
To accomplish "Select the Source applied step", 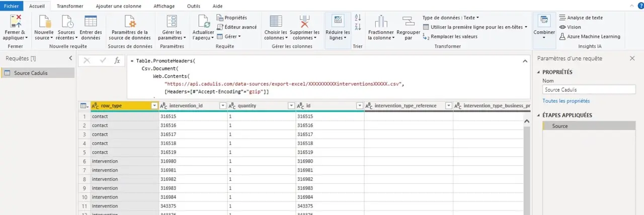I will click(559, 126).
